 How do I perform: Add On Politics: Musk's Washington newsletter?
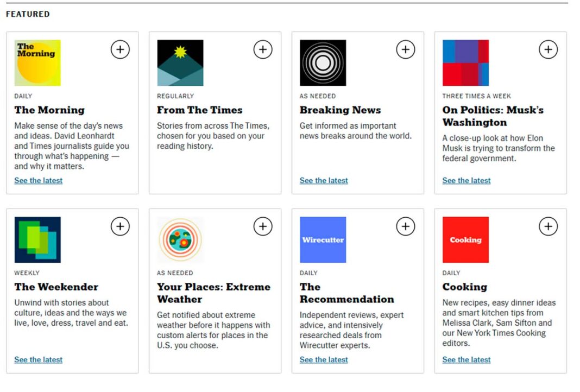click(x=548, y=49)
